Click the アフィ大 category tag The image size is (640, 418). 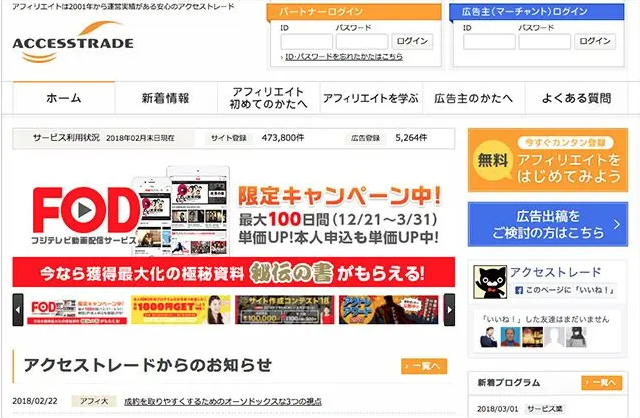(x=94, y=401)
